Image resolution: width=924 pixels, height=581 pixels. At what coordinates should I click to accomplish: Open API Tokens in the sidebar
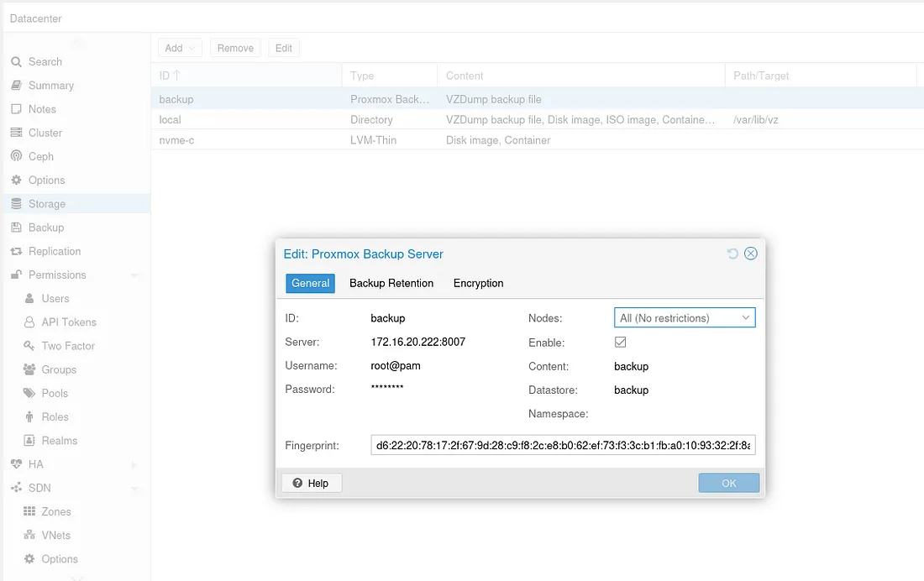click(76, 322)
